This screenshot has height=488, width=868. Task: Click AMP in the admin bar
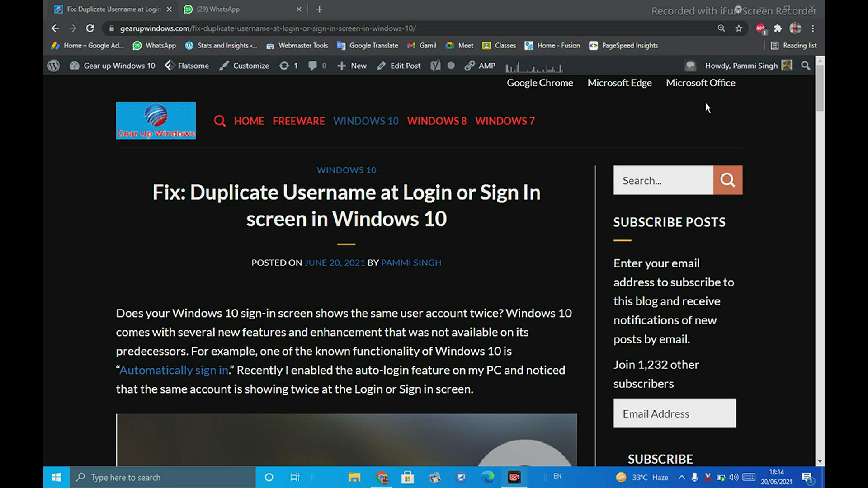[480, 66]
